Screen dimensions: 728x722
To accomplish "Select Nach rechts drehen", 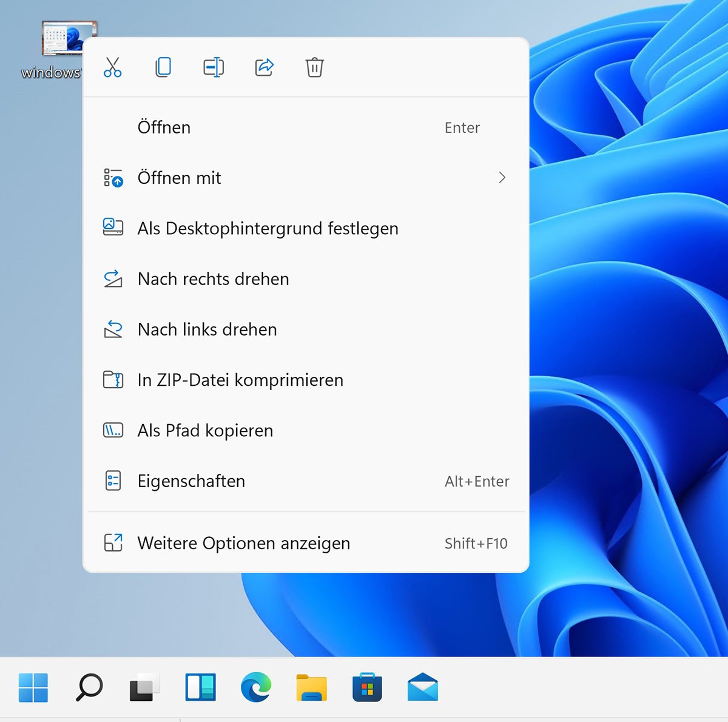I will (306, 279).
